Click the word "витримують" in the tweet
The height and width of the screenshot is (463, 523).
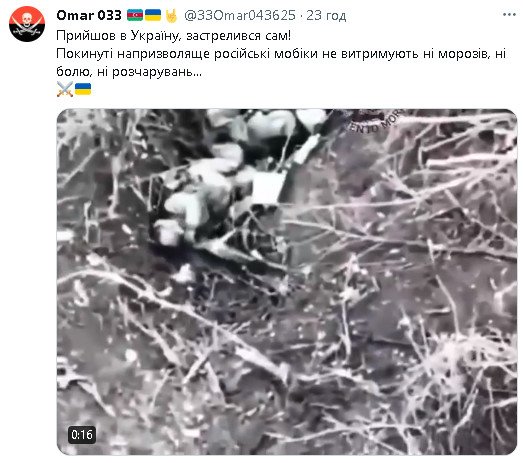(x=380, y=54)
